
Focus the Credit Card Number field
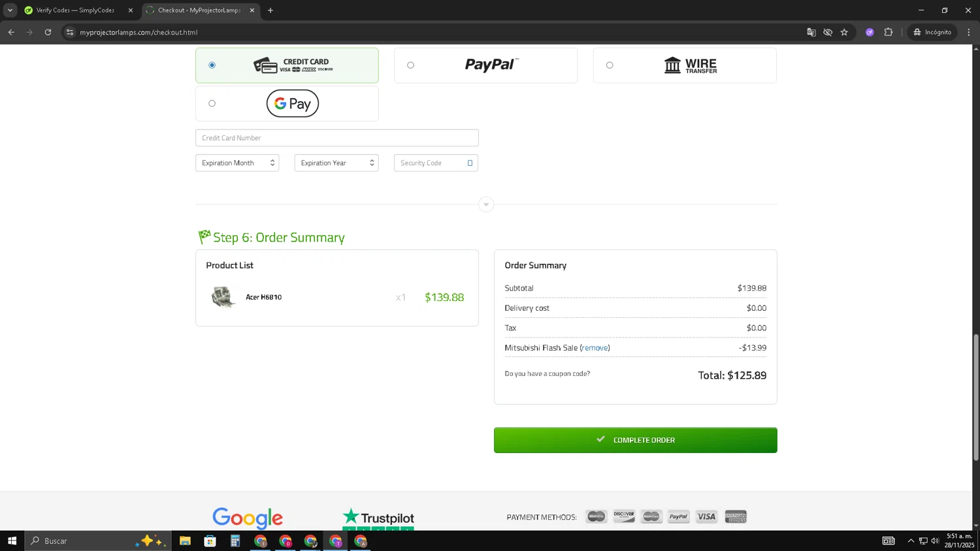coord(337,138)
